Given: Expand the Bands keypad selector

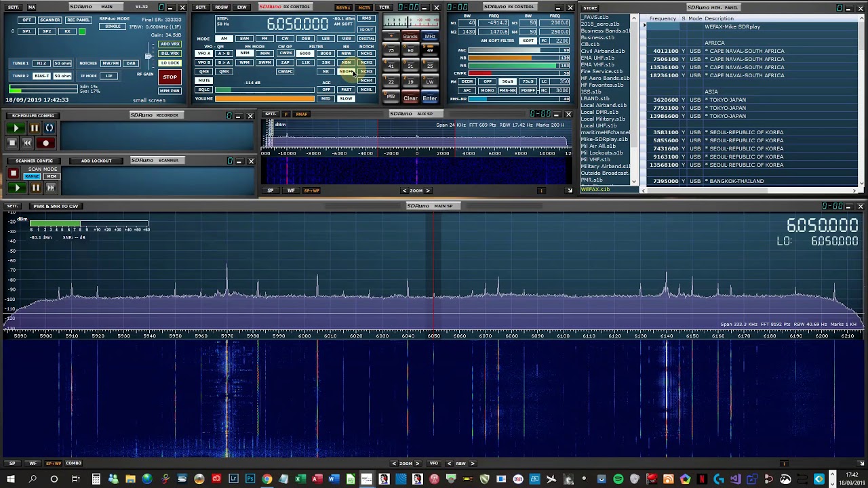Looking at the screenshot, I should [410, 37].
